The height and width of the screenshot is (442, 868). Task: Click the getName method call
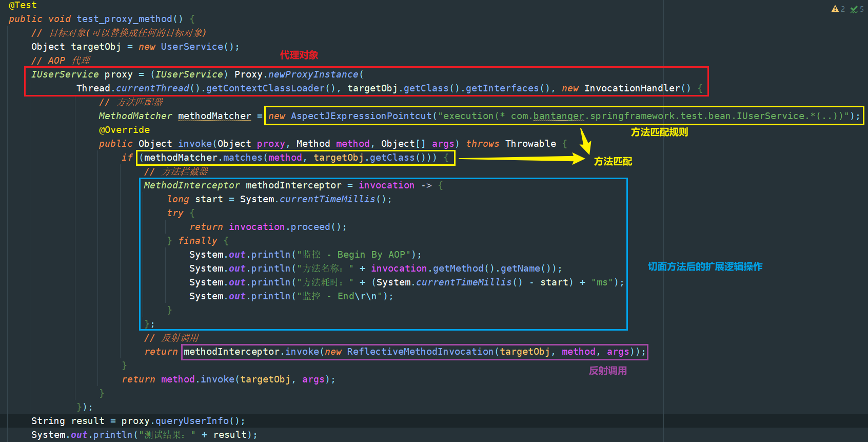pos(520,268)
